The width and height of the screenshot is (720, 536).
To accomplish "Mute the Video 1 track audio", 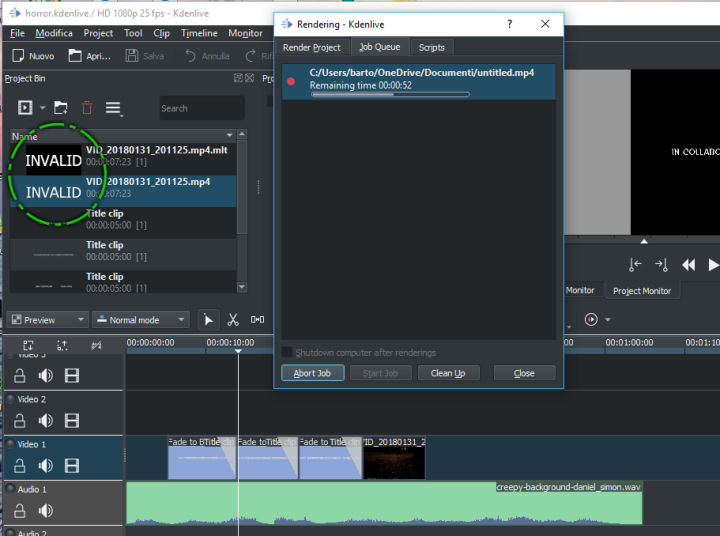I will (x=45, y=466).
